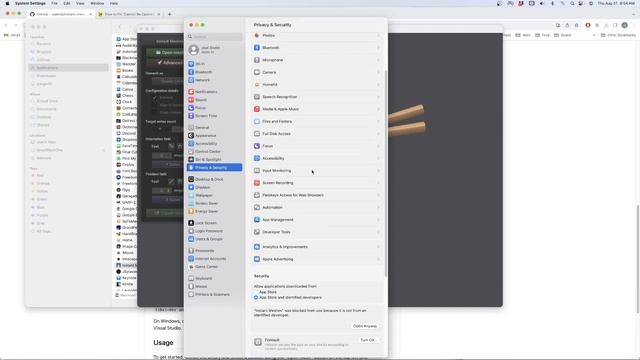This screenshot has width=640, height=360.
Task: Open Lock Screen icon in Settings sidebar
Action: click(x=191, y=223)
